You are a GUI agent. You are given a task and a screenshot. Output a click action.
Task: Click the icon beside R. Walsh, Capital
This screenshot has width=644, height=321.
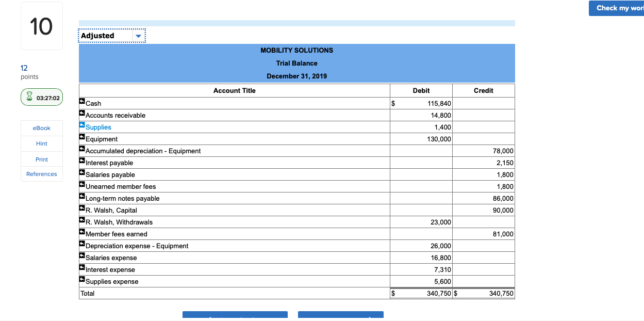(x=81, y=207)
